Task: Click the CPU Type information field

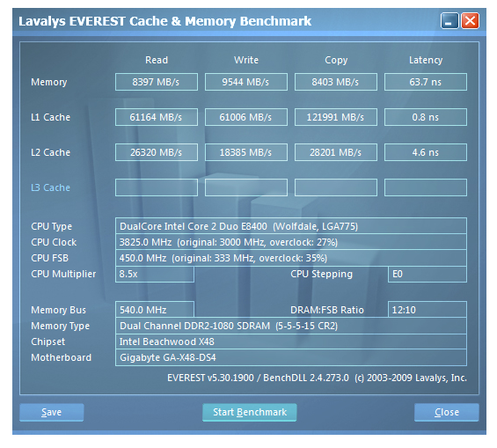Action: tap(291, 226)
